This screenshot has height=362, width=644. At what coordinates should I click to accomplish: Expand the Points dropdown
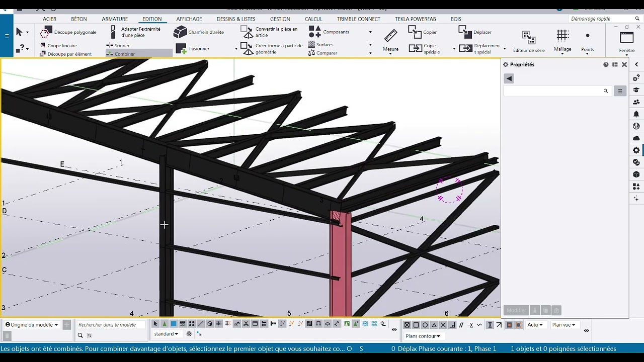(587, 54)
